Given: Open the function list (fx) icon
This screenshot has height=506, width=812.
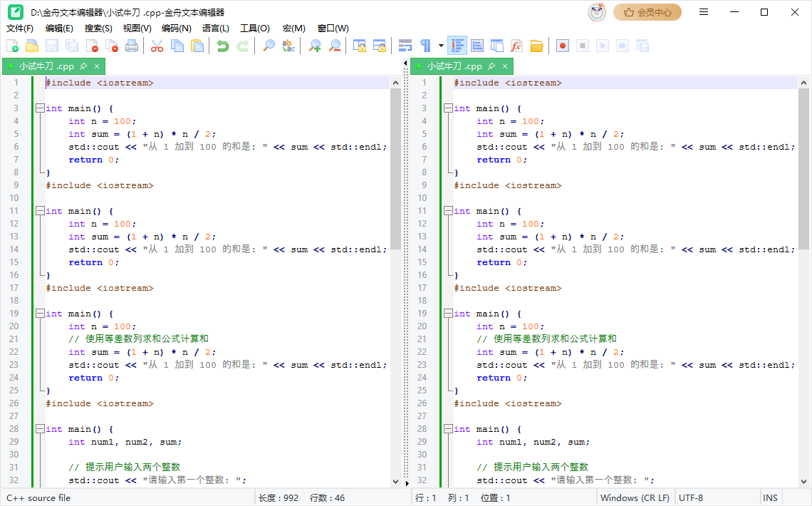Looking at the screenshot, I should coord(516,46).
